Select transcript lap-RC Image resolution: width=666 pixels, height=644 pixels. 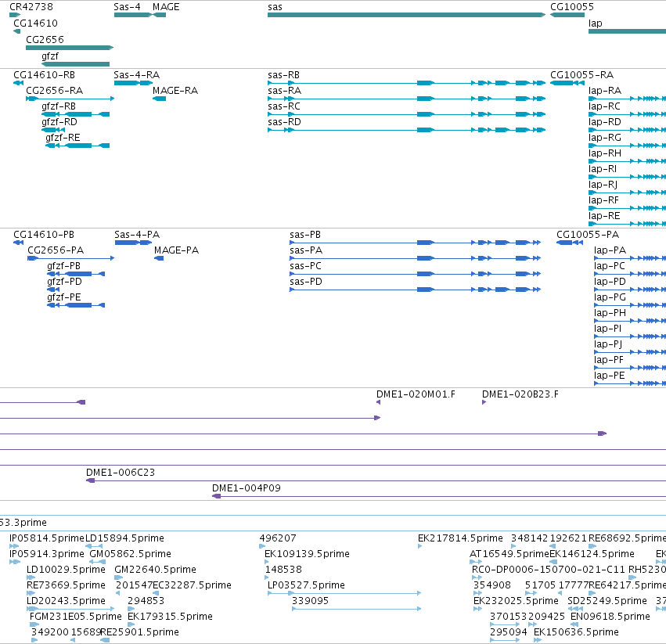[627, 114]
